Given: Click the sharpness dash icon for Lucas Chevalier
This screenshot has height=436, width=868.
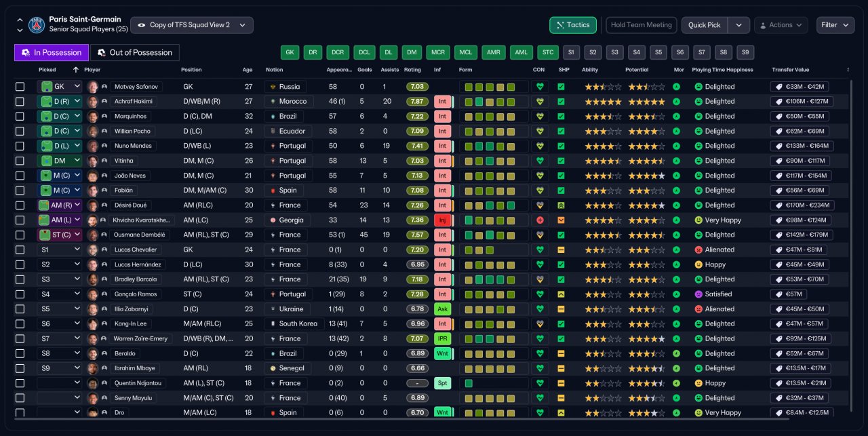Looking at the screenshot, I should point(561,250).
